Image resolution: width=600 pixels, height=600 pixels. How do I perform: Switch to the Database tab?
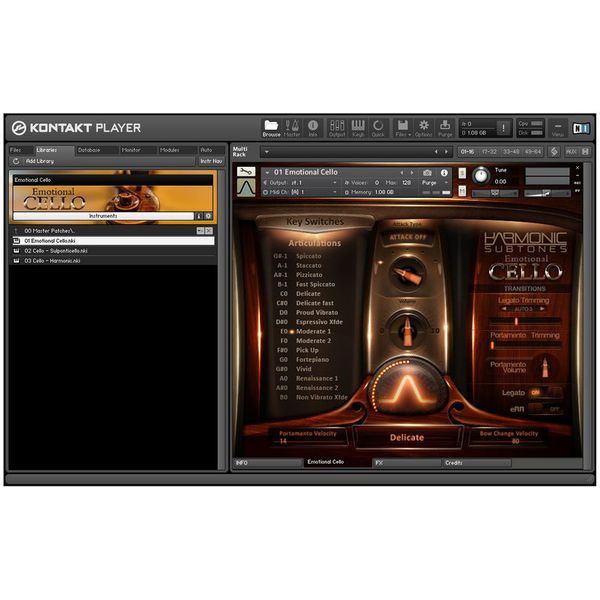(x=89, y=150)
